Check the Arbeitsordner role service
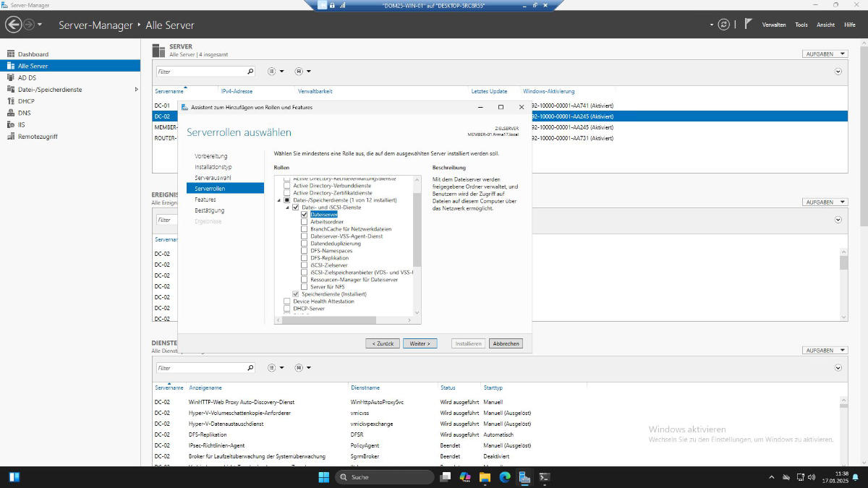Viewport: 868px width, 488px height. 305,222
